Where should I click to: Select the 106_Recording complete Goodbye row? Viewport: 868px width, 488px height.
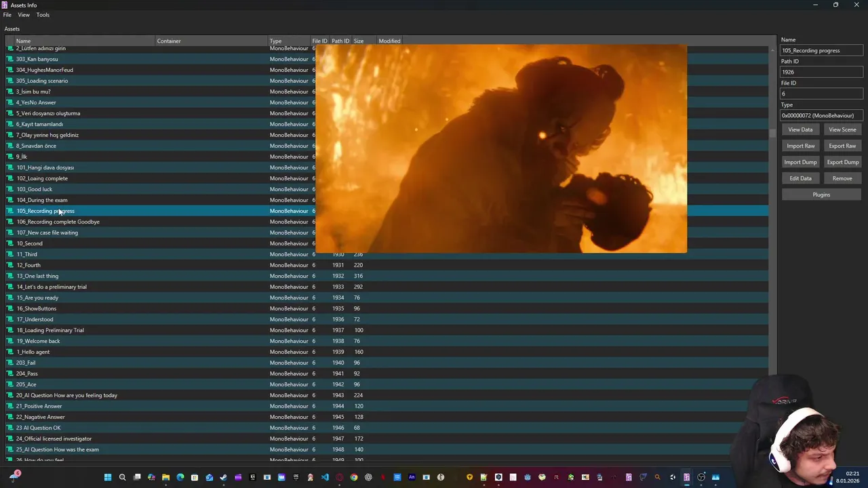[387, 222]
